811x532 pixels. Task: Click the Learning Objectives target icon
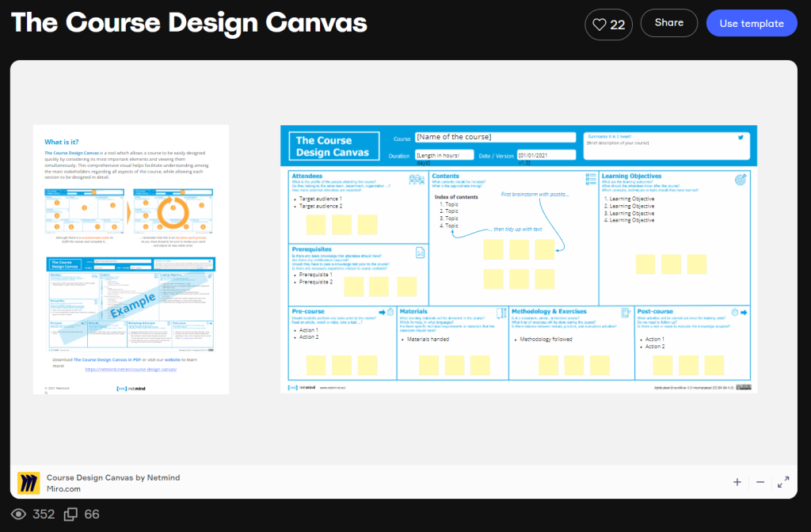(x=741, y=180)
